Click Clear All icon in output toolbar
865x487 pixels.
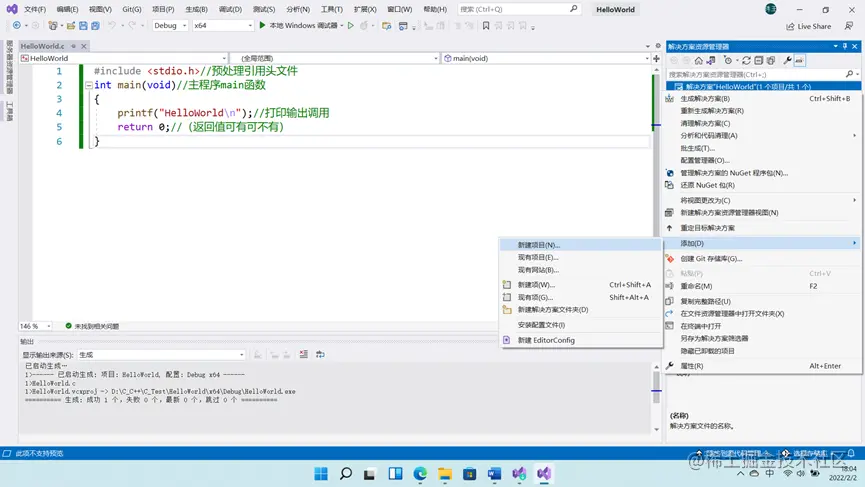click(x=303, y=354)
